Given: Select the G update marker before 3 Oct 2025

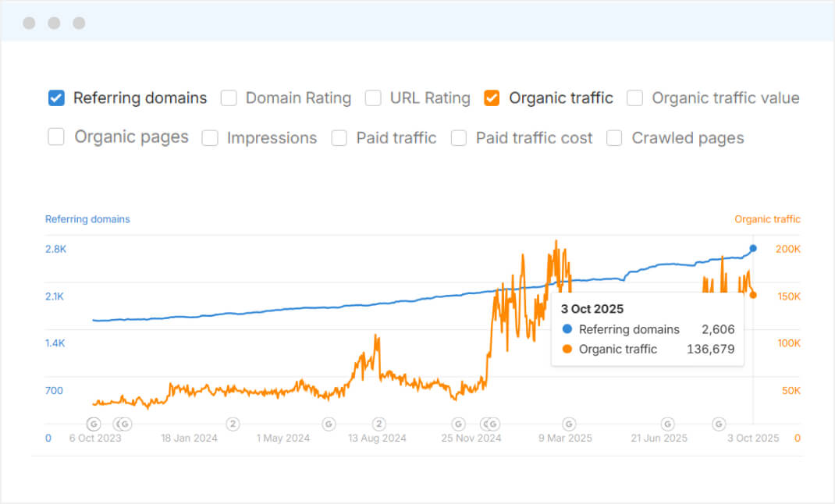Looking at the screenshot, I should tap(719, 424).
